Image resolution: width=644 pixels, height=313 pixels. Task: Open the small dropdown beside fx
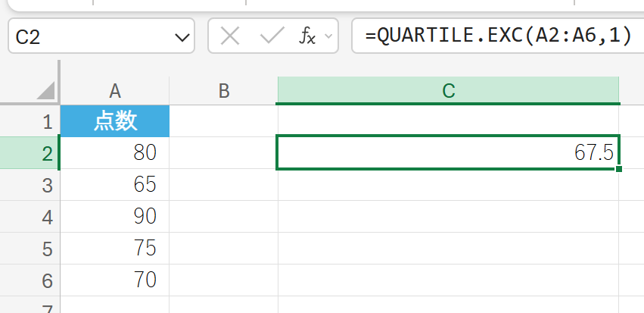[x=329, y=36]
